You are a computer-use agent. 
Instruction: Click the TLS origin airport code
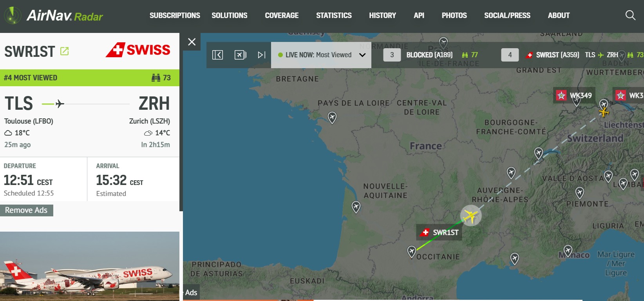pos(19,104)
